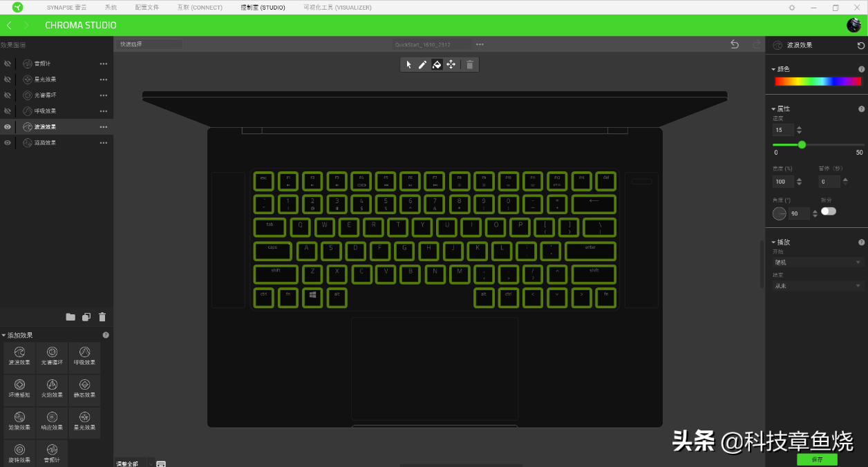Image resolution: width=868 pixels, height=467 pixels.
Task: Select the paint bucket fill tool
Action: [x=437, y=64]
